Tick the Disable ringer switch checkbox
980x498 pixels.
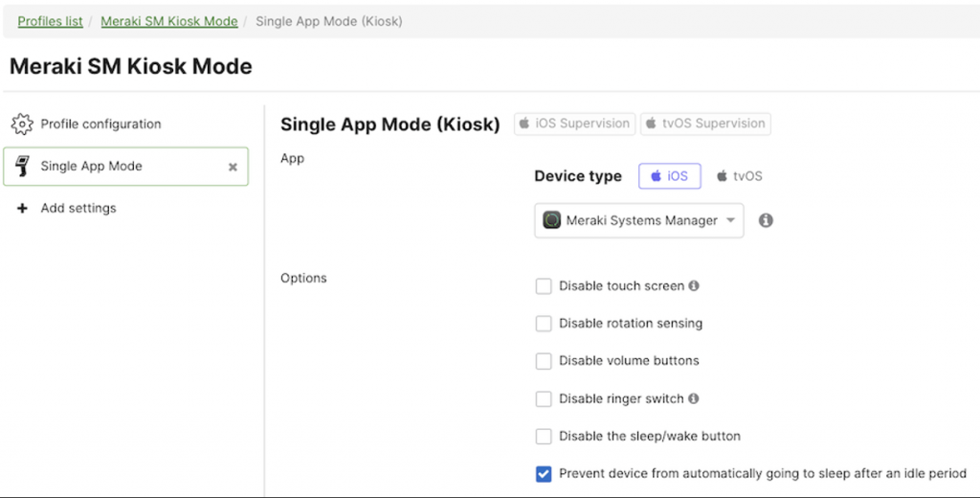tap(544, 398)
